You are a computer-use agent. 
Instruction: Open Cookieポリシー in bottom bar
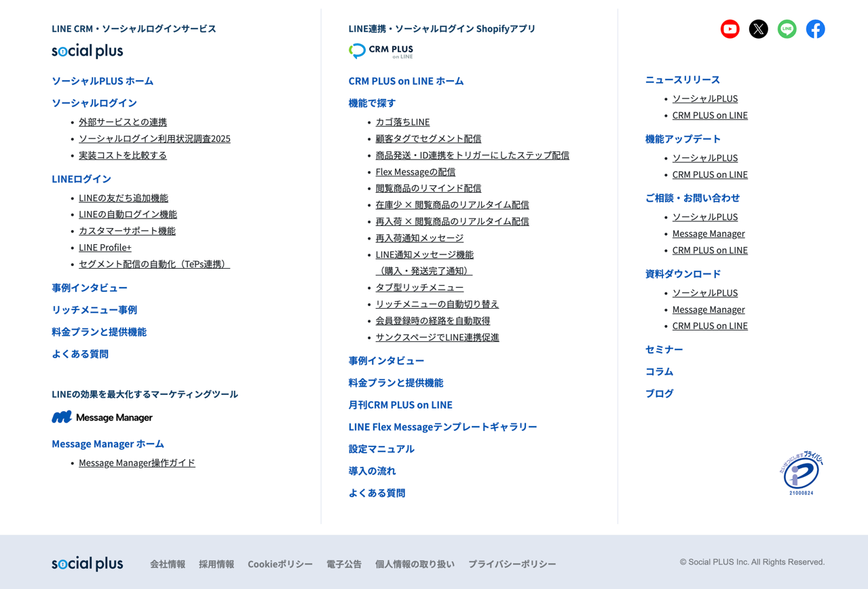(x=280, y=565)
